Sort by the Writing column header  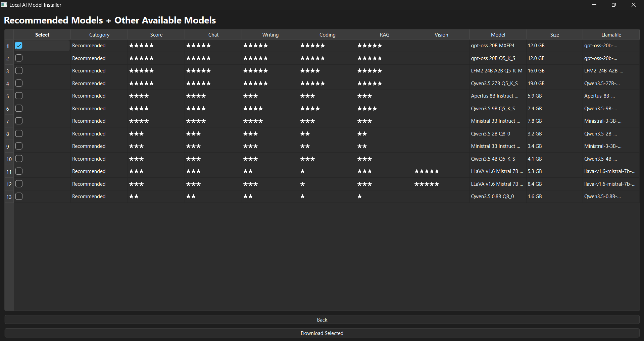click(270, 35)
